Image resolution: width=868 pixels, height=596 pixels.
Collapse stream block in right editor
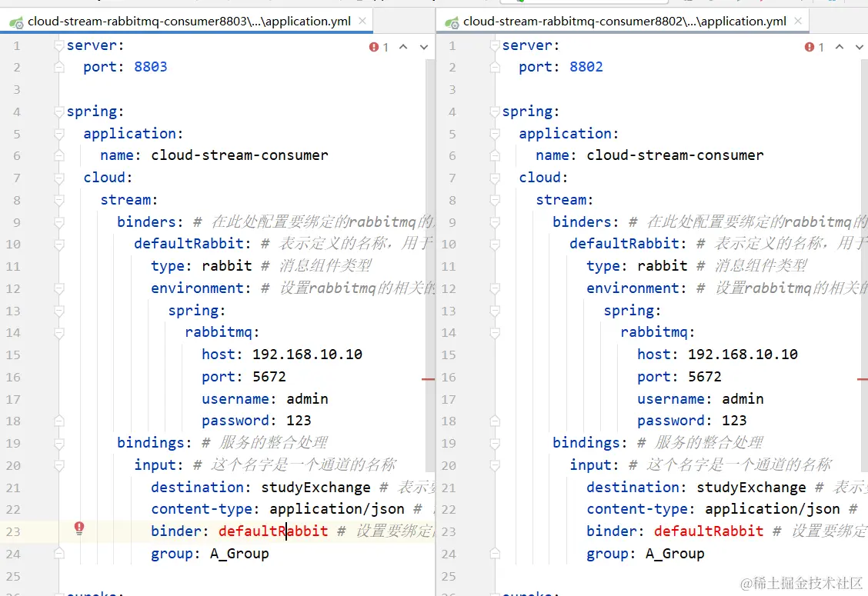[x=495, y=200]
